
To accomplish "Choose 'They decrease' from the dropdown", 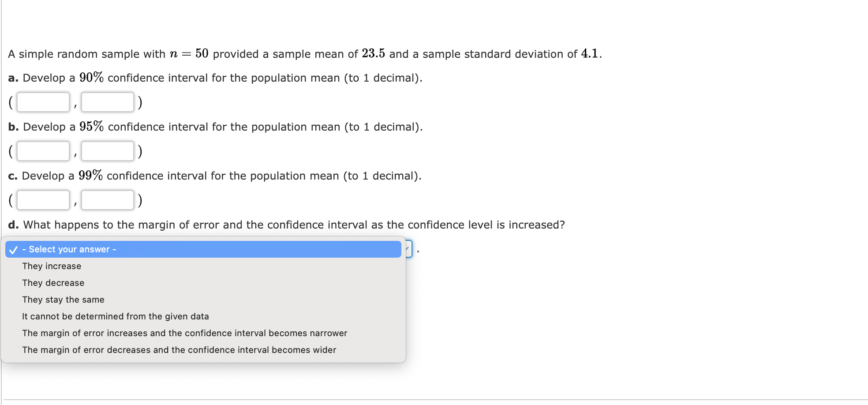I will [53, 283].
